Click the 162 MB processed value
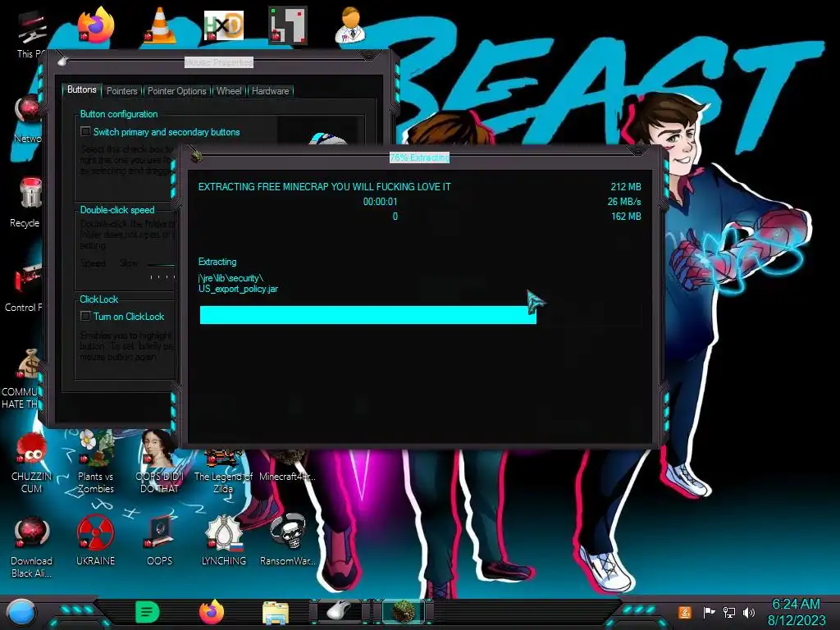Viewport: 840px width, 630px height. click(x=626, y=217)
